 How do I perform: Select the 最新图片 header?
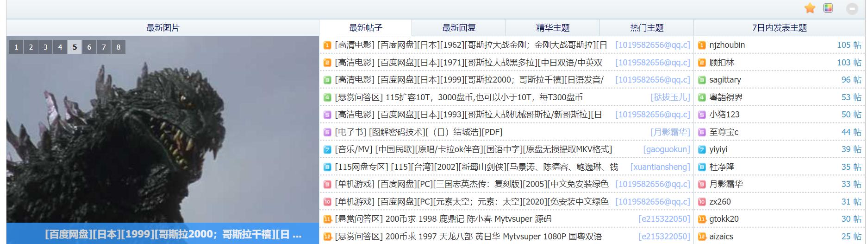(x=162, y=28)
